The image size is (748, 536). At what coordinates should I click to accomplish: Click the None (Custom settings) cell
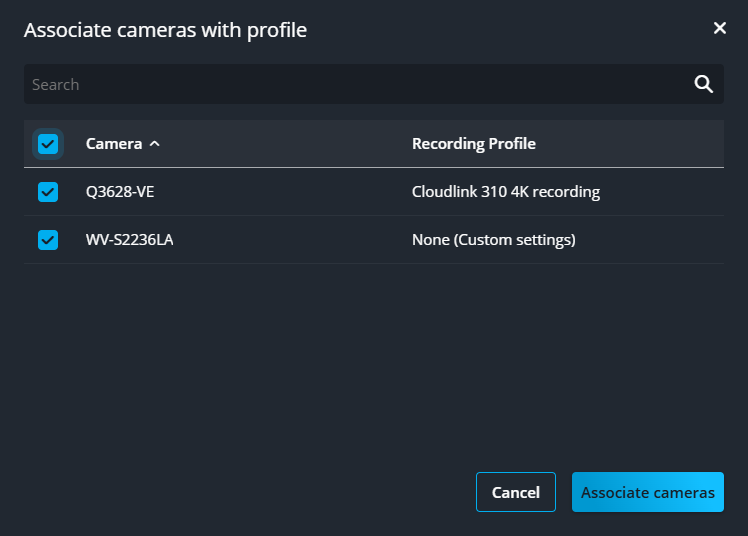(x=493, y=240)
